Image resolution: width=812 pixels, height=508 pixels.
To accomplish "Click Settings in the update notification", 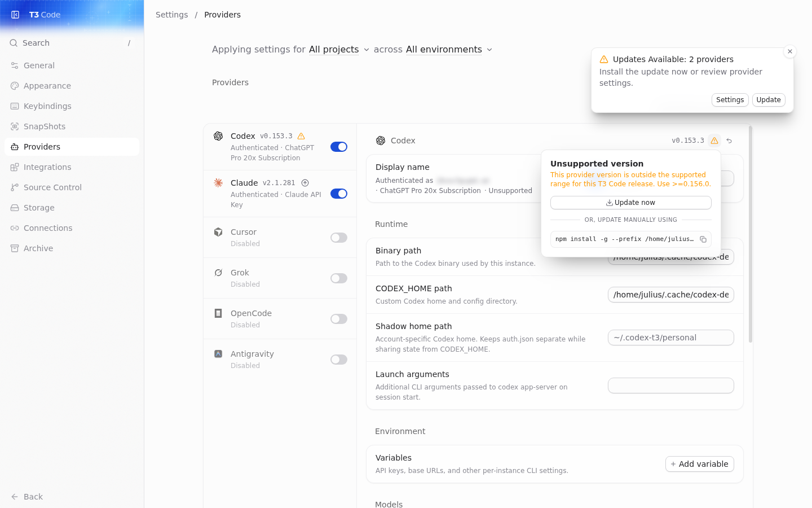I will point(730,100).
